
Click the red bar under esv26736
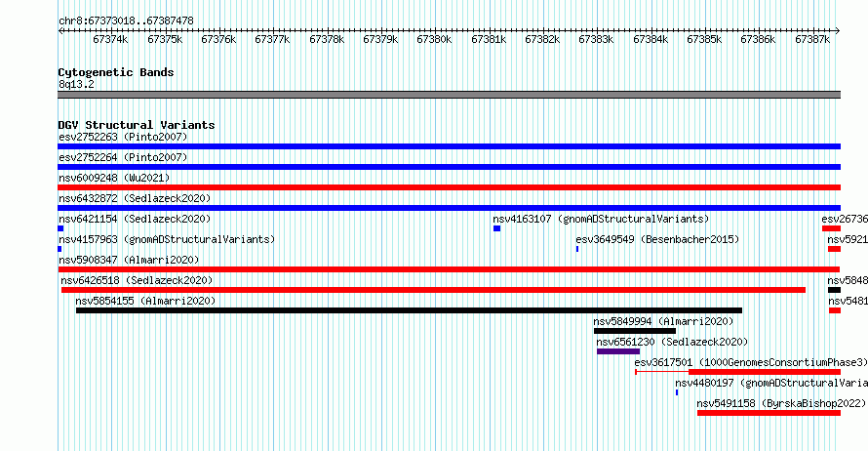[x=832, y=228]
